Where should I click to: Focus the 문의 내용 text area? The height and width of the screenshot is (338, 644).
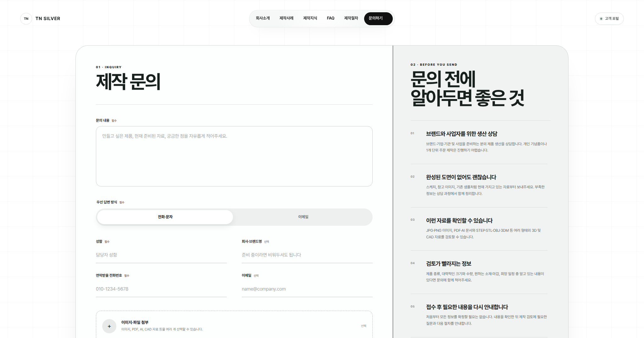click(x=234, y=156)
